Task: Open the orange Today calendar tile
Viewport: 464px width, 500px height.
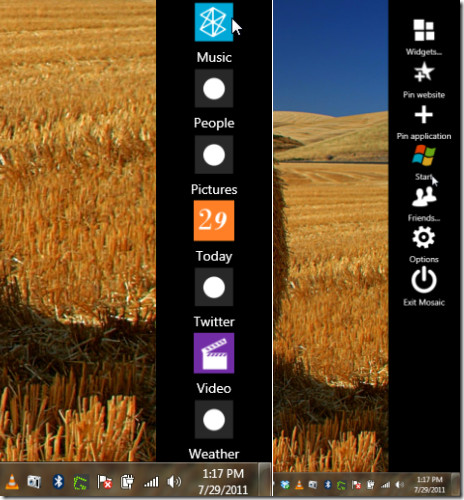Action: click(214, 221)
